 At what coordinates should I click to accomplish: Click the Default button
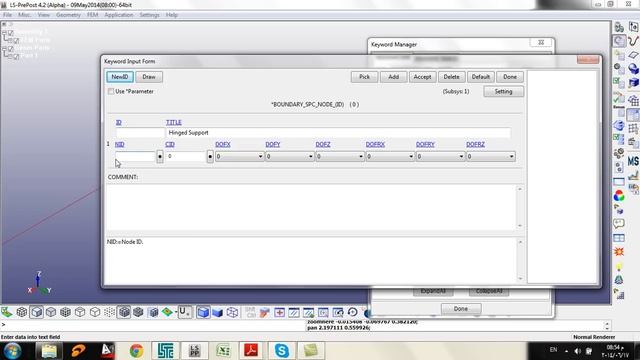tap(480, 77)
